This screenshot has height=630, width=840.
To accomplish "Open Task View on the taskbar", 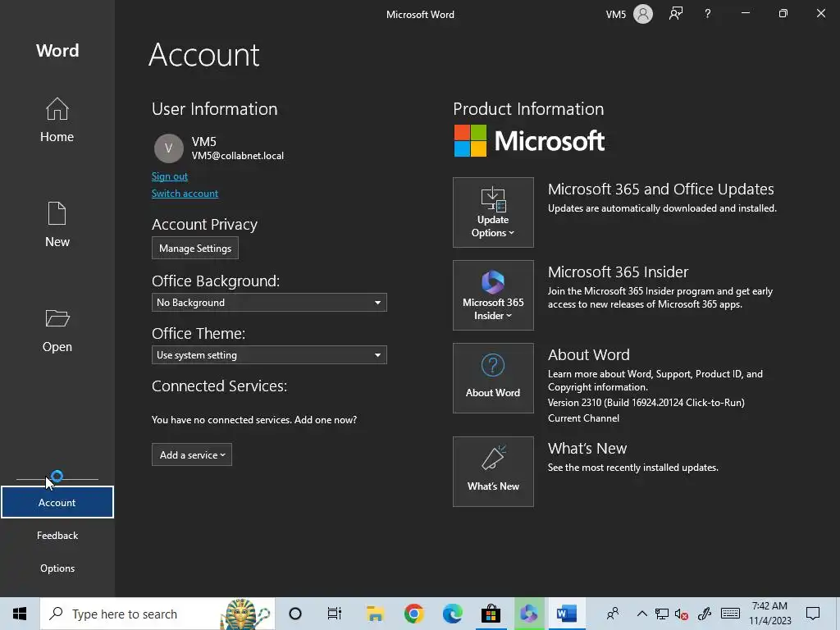I will 335,614.
